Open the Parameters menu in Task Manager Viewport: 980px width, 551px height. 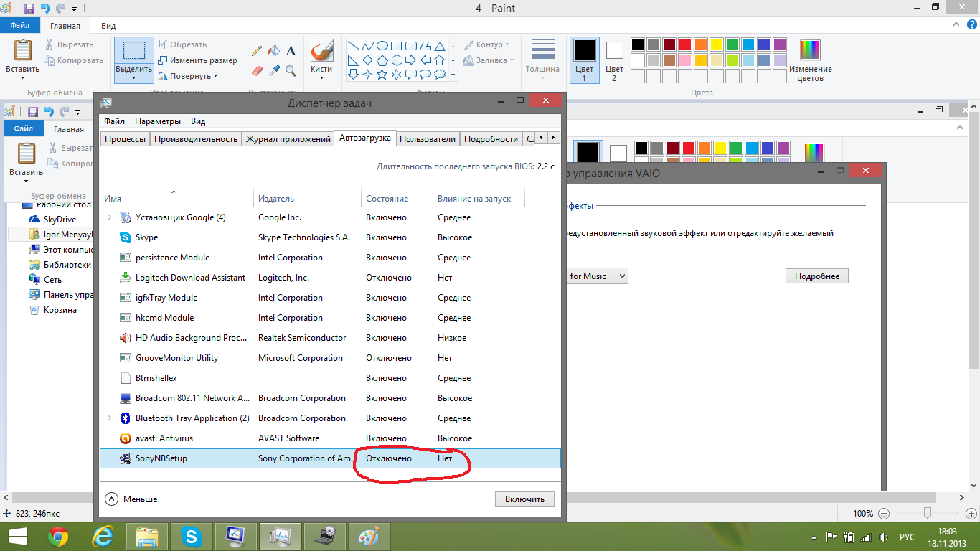pos(158,121)
